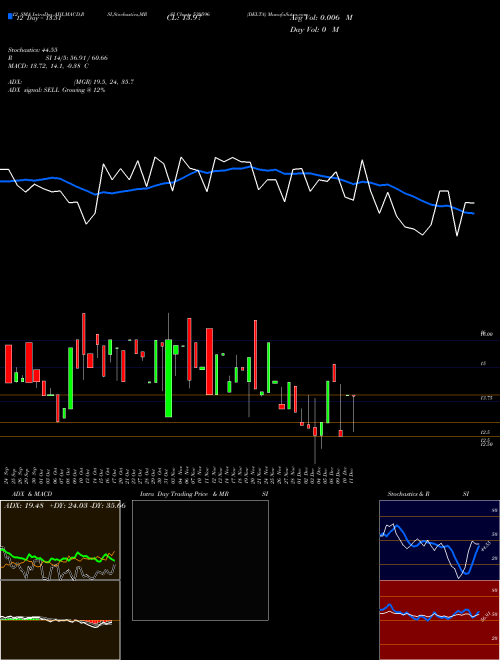This screenshot has width=500, height=660.
Task: Click the end of the blue SMA line
Action: coord(473,213)
